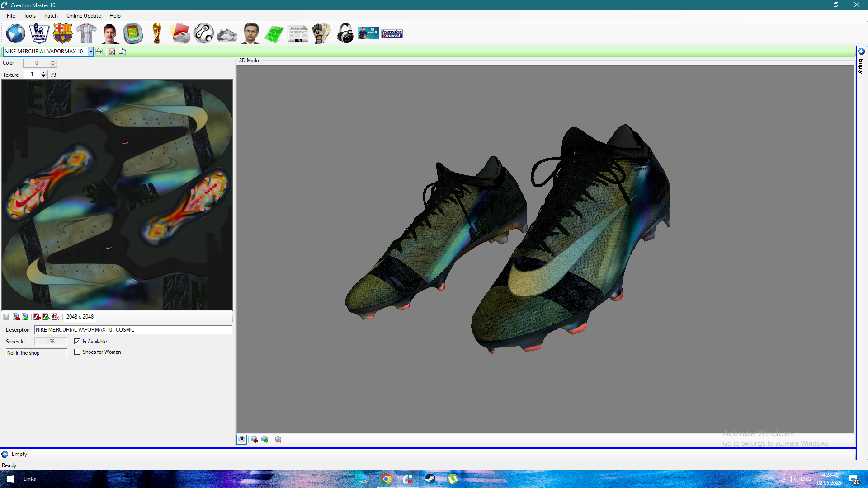Image resolution: width=868 pixels, height=488 pixels.
Task: Remove RX3 file with red X
Action: tap(56, 317)
